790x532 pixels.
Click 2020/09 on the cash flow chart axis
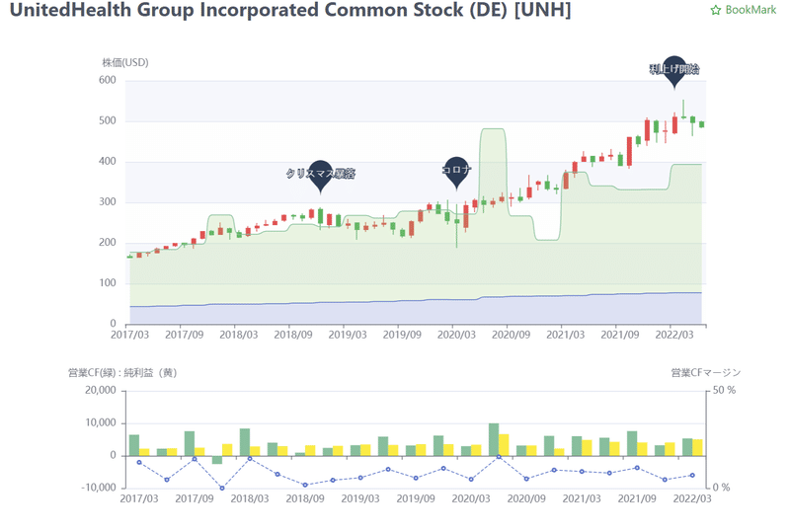tap(526, 498)
